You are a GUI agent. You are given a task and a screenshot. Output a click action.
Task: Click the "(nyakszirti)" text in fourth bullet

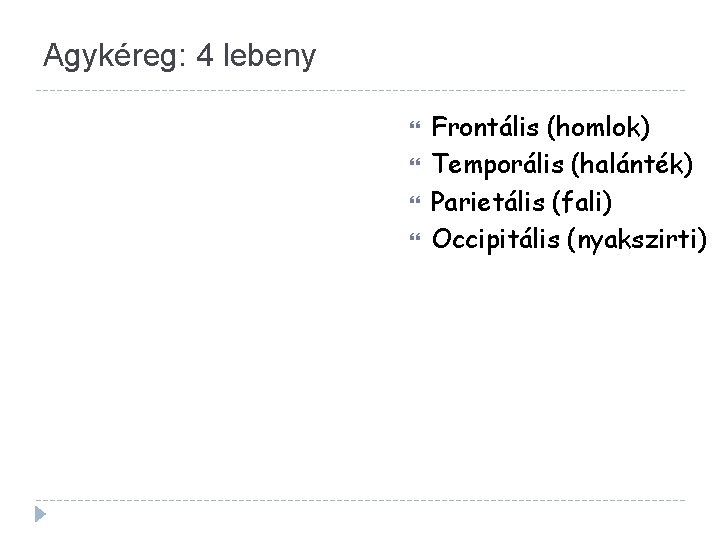pos(637,240)
